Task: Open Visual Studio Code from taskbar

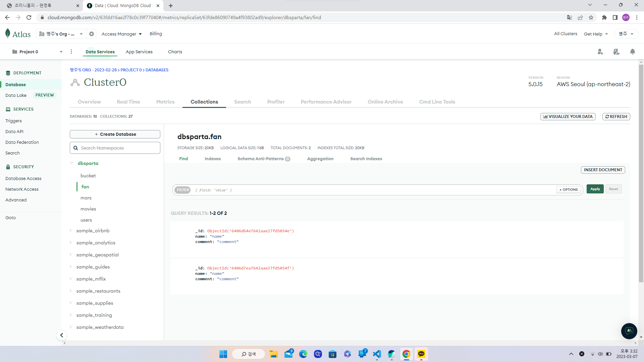Action: (x=377, y=354)
